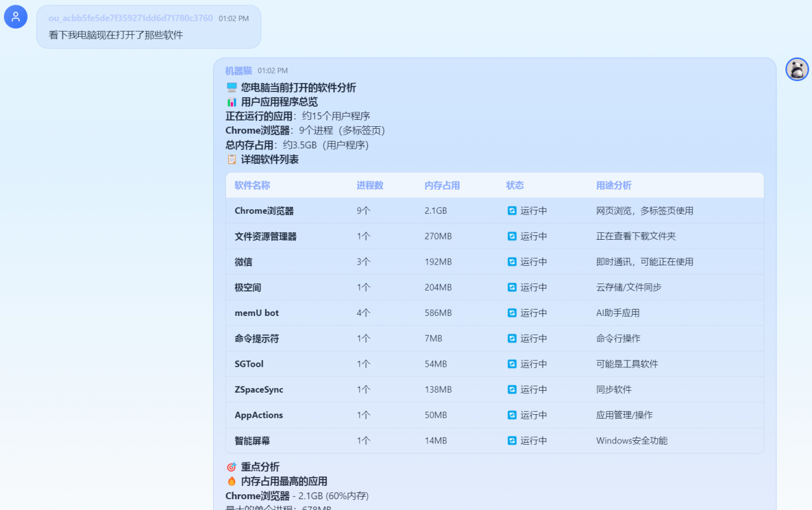The height and width of the screenshot is (510, 812).
Task: Click the 138MB memory value
Action: 438,389
